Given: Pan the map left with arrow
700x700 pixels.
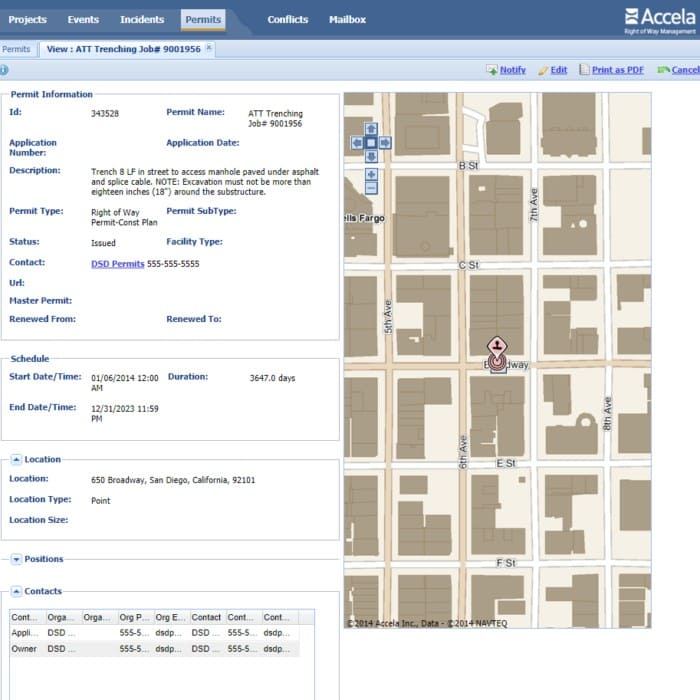Looking at the screenshot, I should [x=357, y=143].
